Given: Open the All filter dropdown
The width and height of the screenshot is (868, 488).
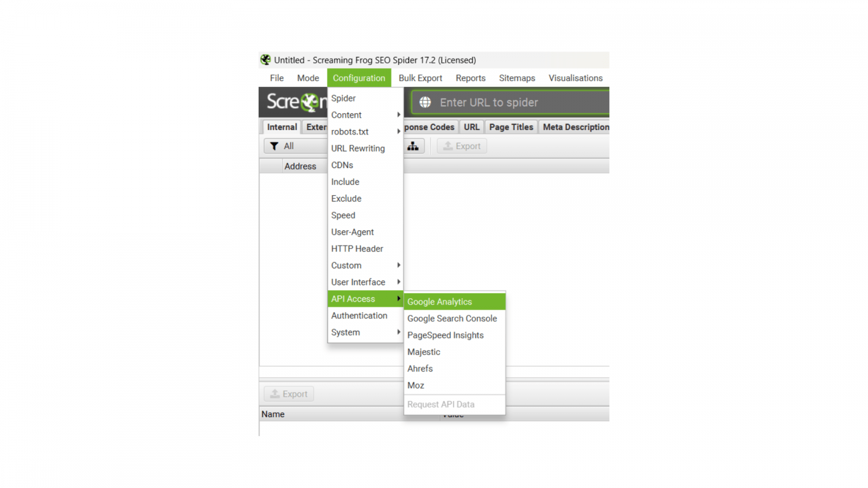Looking at the screenshot, I should (x=296, y=146).
